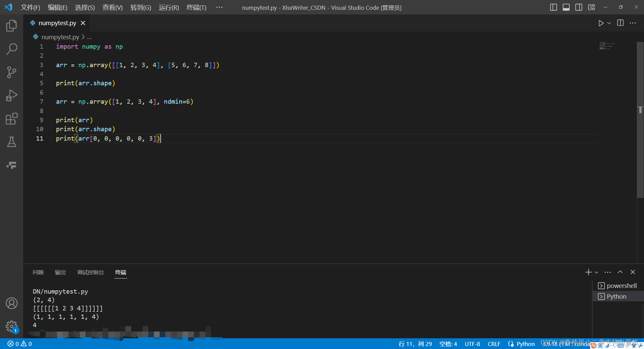
Task: Open the Extensions view
Action: pyautogui.click(x=11, y=118)
